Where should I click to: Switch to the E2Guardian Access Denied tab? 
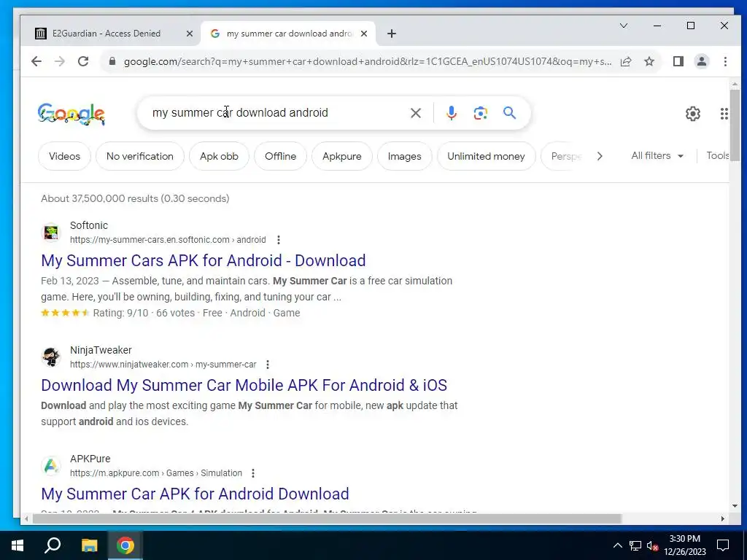tap(107, 34)
